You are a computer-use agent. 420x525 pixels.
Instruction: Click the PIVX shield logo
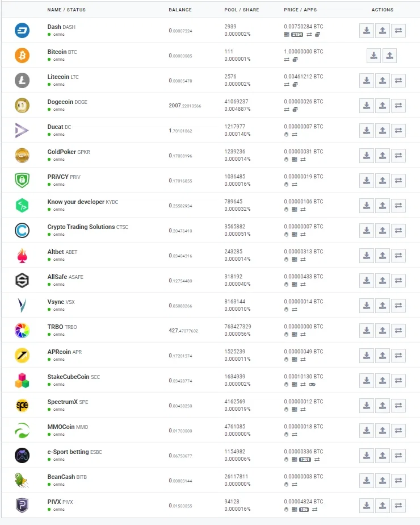(x=22, y=506)
